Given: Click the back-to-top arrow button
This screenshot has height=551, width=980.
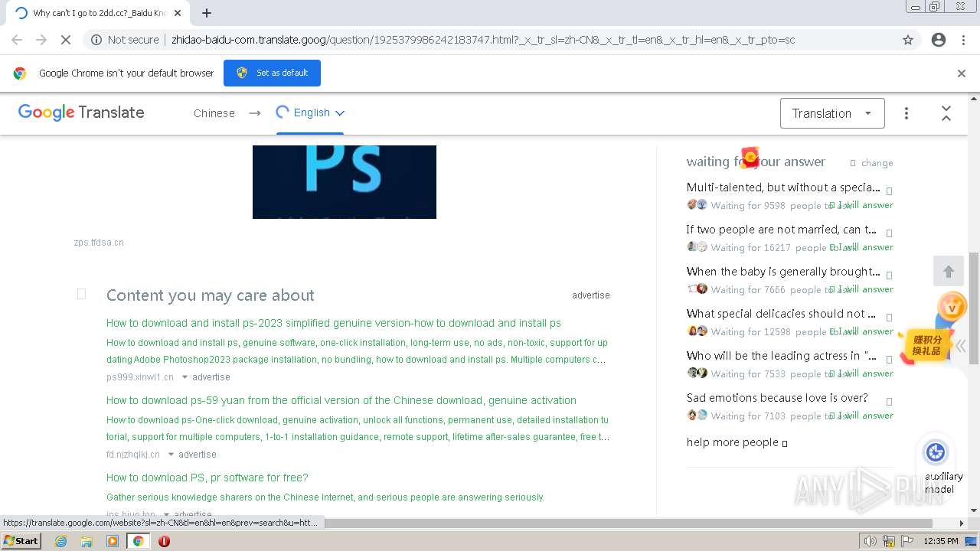Looking at the screenshot, I should (949, 272).
